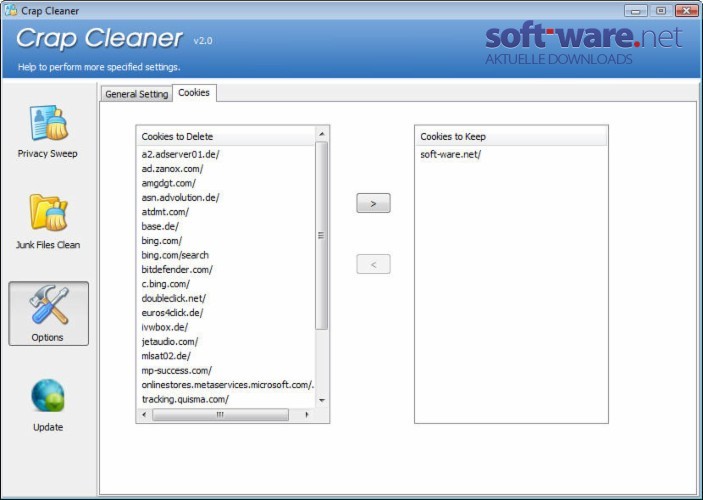
Task: Select the Cookies tab
Action: [x=194, y=93]
